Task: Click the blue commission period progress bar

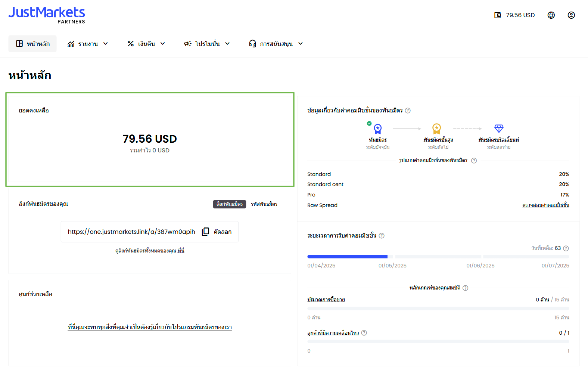Action: pyautogui.click(x=347, y=257)
